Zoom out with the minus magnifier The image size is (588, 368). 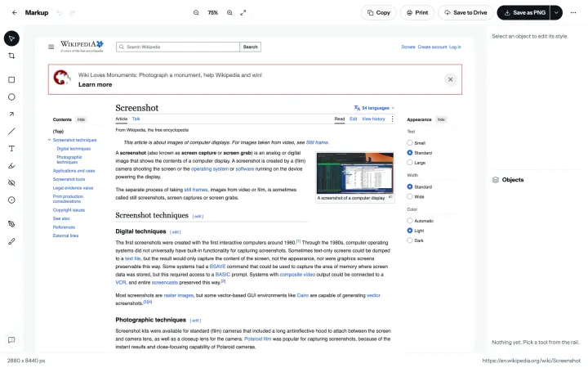click(196, 12)
